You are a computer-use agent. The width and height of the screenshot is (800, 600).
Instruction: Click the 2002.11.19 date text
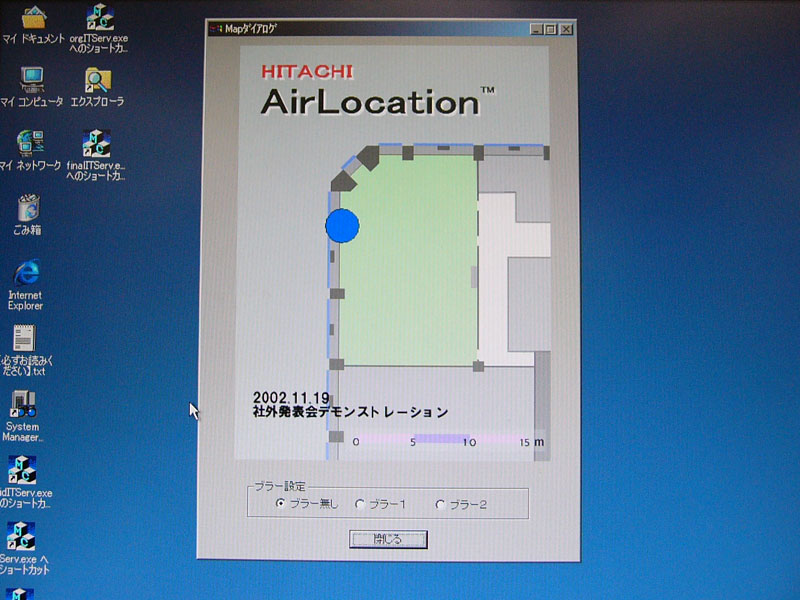tap(291, 397)
